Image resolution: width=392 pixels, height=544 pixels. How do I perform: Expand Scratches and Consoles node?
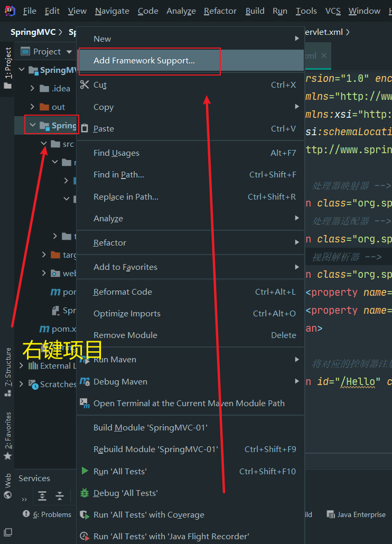tap(21, 384)
